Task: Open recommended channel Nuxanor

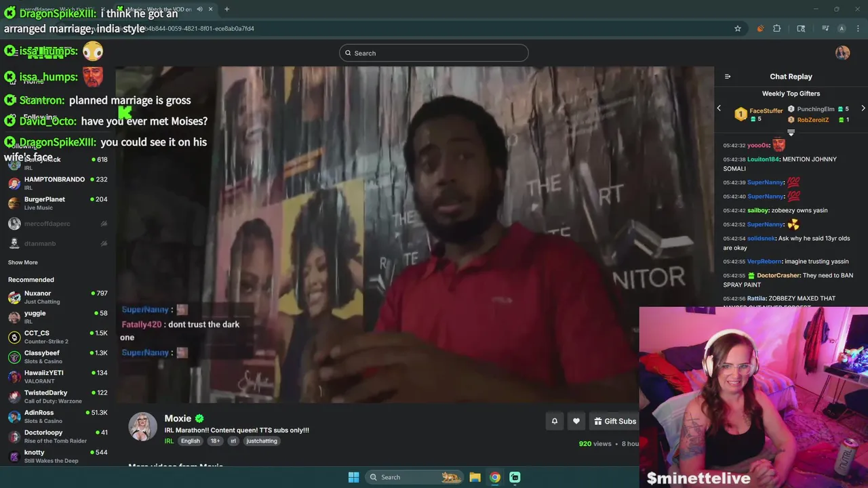Action: point(58,297)
